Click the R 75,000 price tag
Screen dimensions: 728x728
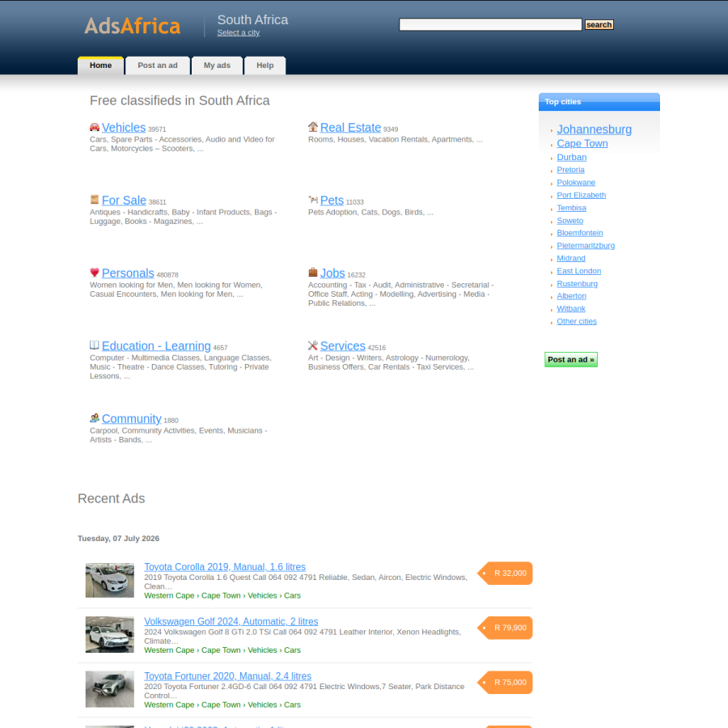[x=505, y=683]
